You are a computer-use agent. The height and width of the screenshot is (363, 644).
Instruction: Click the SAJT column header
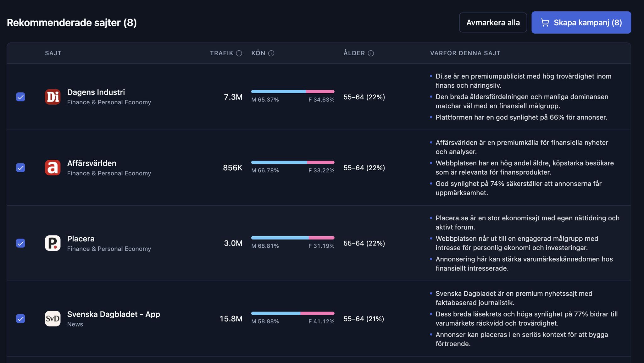[53, 53]
